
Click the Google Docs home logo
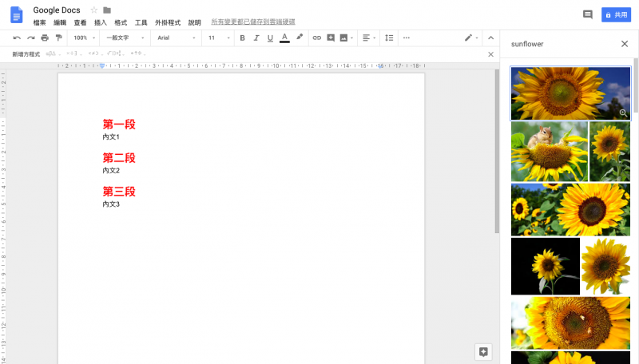click(16, 15)
